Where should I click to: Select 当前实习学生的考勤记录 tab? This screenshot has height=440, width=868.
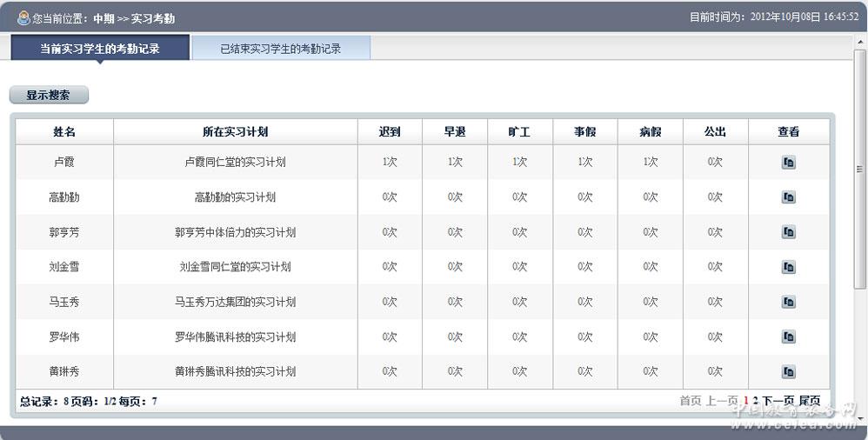click(100, 49)
